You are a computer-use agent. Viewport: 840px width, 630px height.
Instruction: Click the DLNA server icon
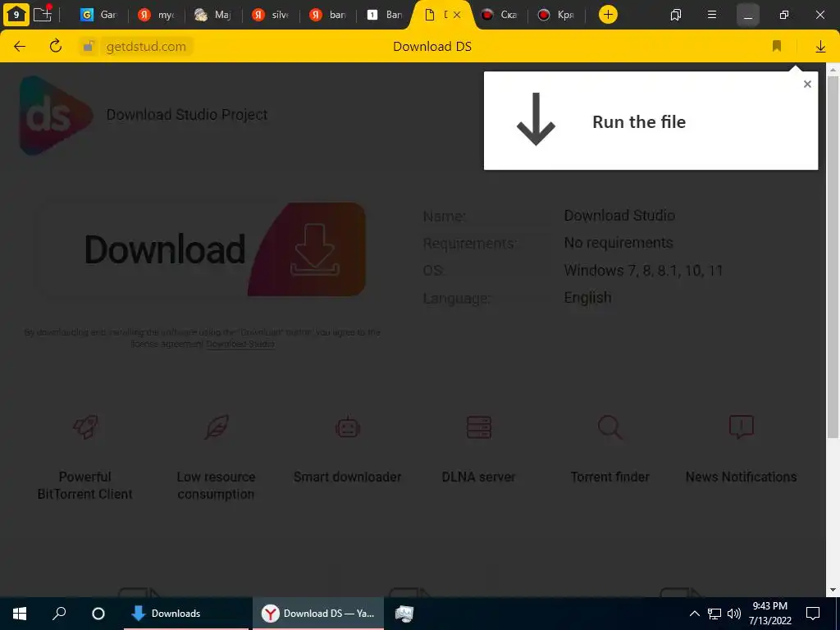(479, 427)
